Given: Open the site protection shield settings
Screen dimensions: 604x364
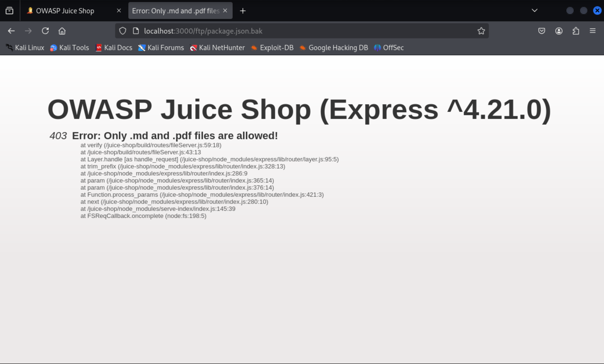Looking at the screenshot, I should click(123, 31).
